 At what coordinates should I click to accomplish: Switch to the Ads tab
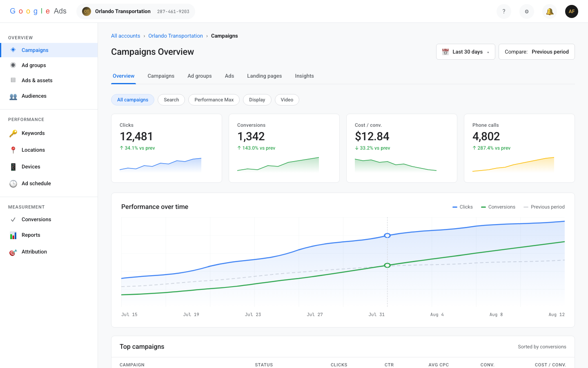[x=229, y=76]
